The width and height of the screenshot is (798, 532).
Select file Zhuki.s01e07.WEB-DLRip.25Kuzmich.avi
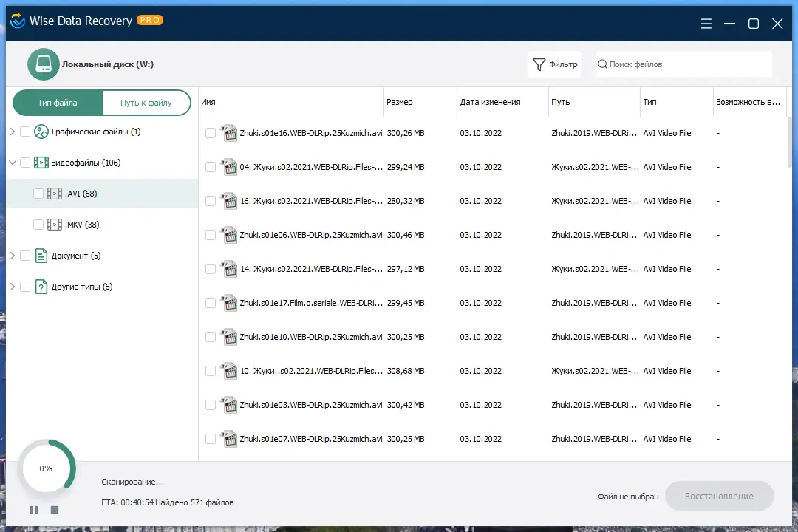pyautogui.click(x=311, y=439)
